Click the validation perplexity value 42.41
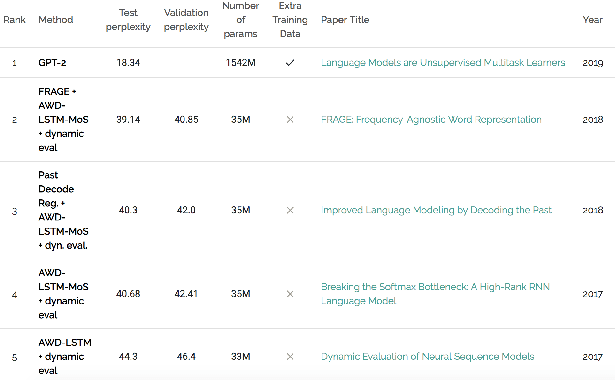The width and height of the screenshot is (616, 380). [186, 294]
